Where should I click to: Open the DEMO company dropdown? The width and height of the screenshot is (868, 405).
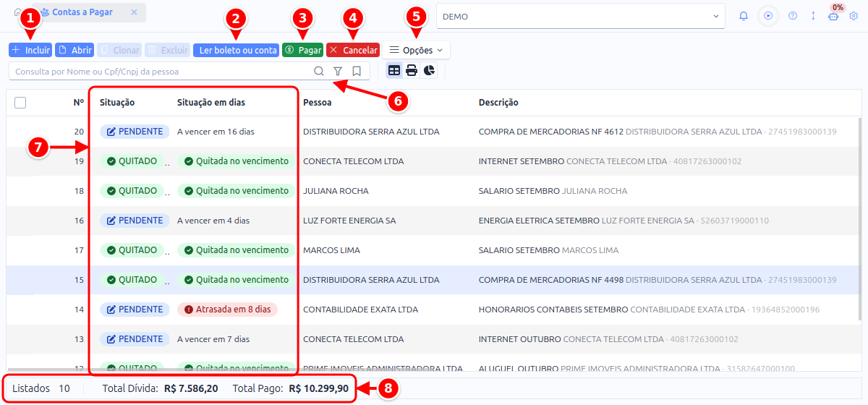580,16
